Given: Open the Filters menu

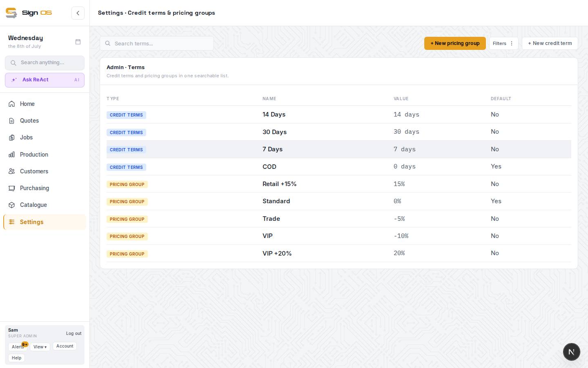Looking at the screenshot, I should [504, 43].
